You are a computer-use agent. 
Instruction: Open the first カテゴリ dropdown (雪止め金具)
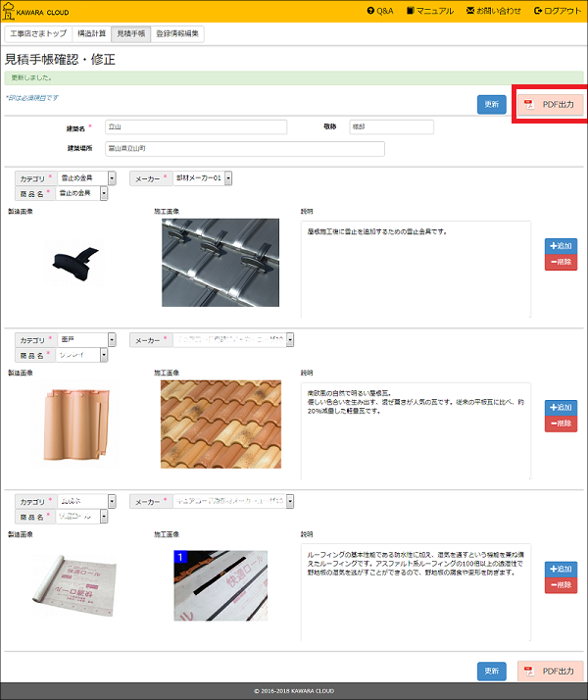click(87, 178)
